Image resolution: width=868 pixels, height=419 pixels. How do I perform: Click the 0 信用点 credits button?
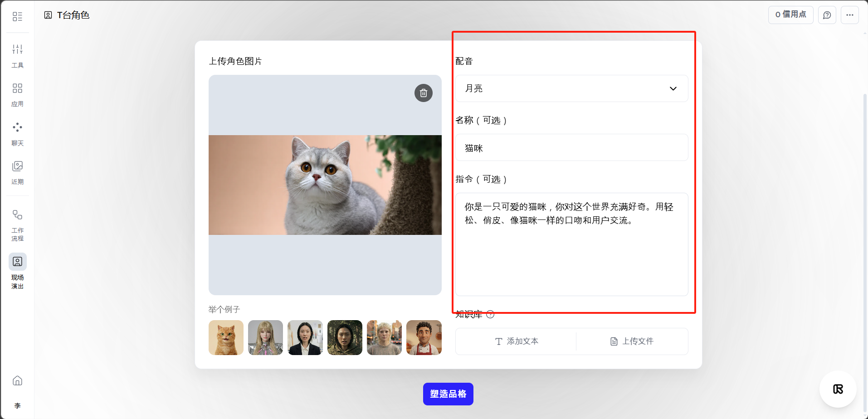click(790, 15)
